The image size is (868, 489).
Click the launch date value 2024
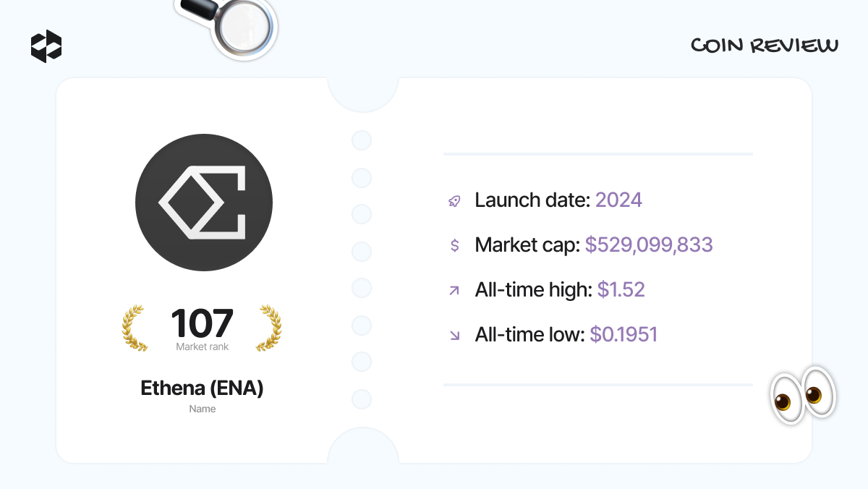618,200
